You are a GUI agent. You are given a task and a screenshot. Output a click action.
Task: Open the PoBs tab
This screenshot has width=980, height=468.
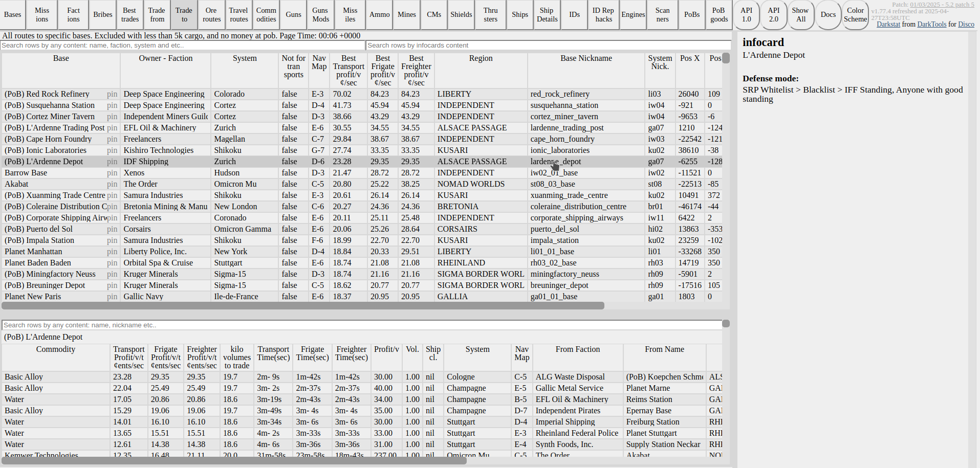[x=692, y=15]
